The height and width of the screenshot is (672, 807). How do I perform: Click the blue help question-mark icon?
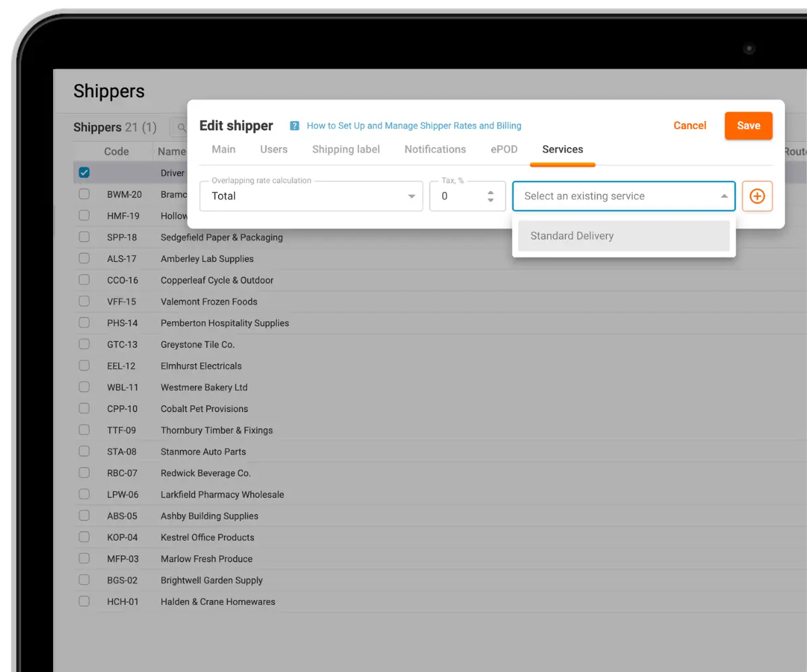coord(295,126)
